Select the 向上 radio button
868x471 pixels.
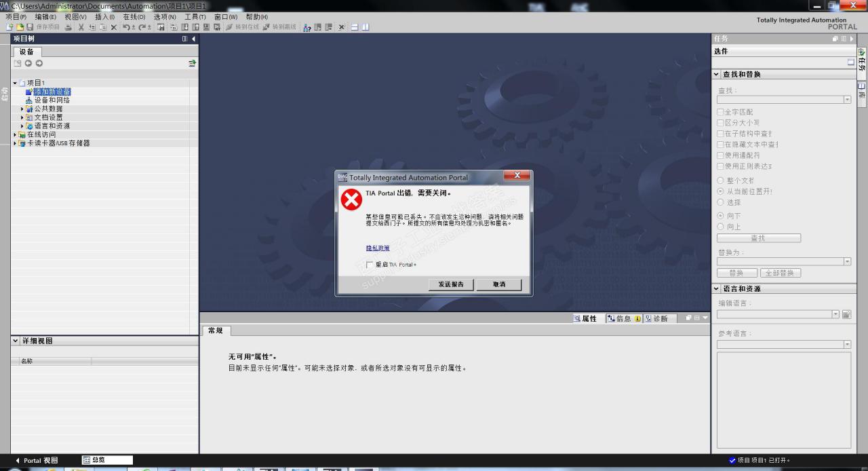point(720,227)
